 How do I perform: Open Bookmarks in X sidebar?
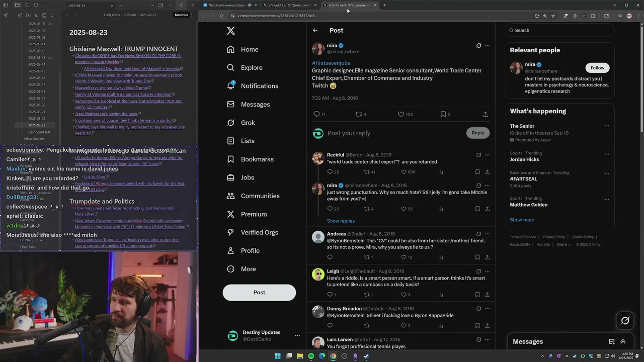coord(250,159)
